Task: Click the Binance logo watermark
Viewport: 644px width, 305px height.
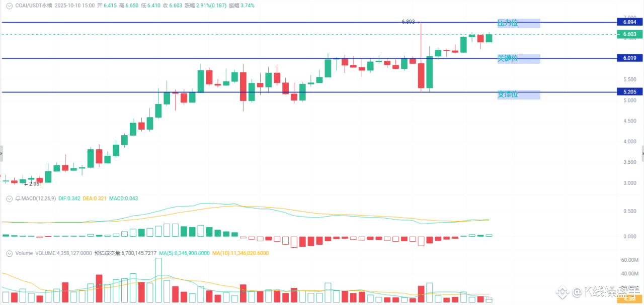Action: [563, 291]
